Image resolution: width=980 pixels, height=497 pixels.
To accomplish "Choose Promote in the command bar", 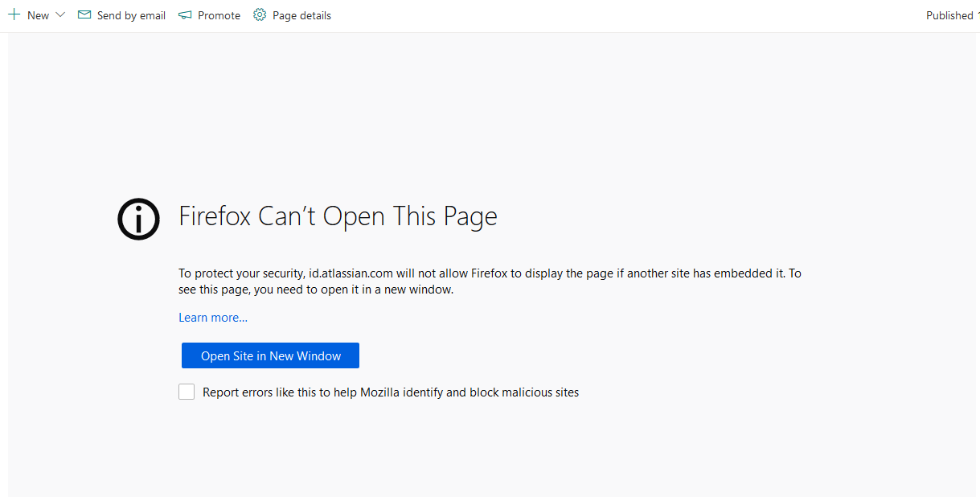I will [219, 15].
